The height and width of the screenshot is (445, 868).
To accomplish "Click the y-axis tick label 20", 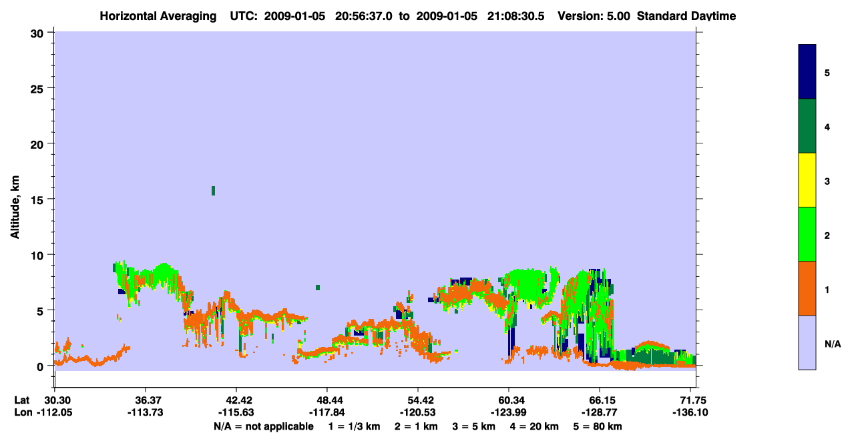I will [x=39, y=143].
